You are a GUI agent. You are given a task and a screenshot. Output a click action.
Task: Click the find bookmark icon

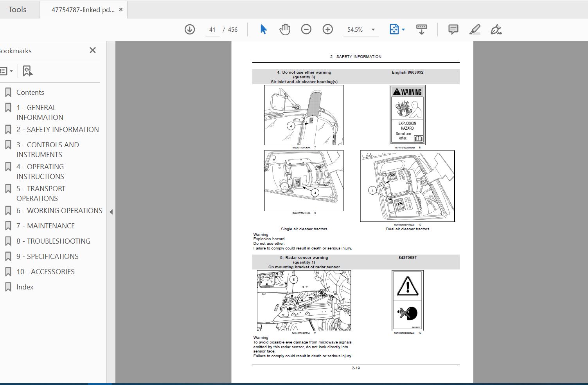coord(27,71)
